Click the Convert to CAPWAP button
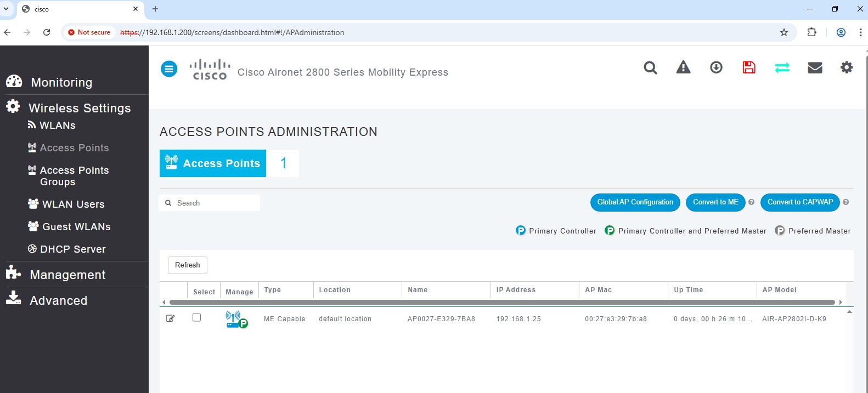The height and width of the screenshot is (393, 868). pos(799,202)
